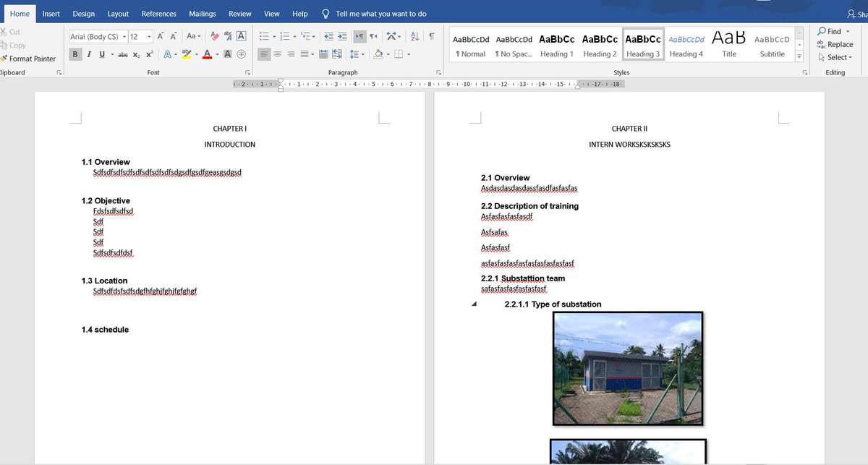The height and width of the screenshot is (465, 868).
Task: Apply yellow text highlight color
Action: coord(186,54)
